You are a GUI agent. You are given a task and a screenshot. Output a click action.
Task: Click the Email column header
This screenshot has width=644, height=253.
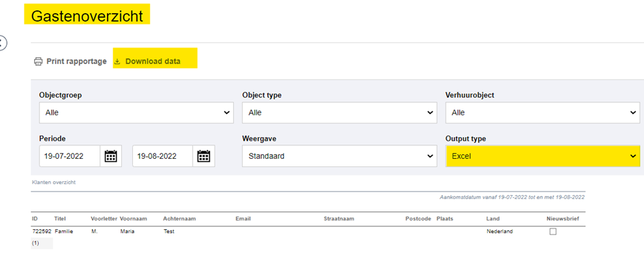tap(243, 218)
